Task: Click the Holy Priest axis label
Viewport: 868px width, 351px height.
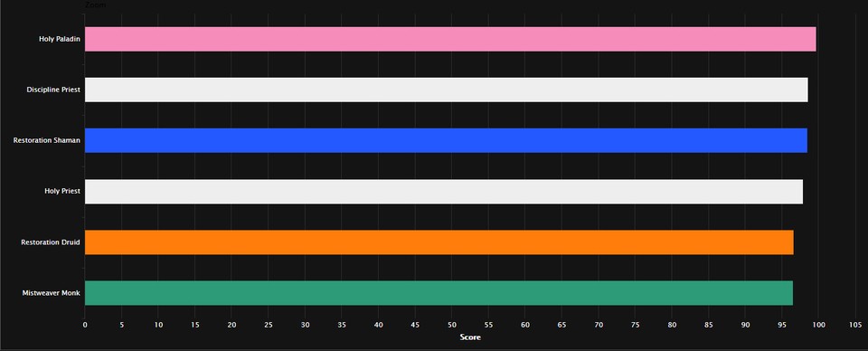Action: (62, 191)
